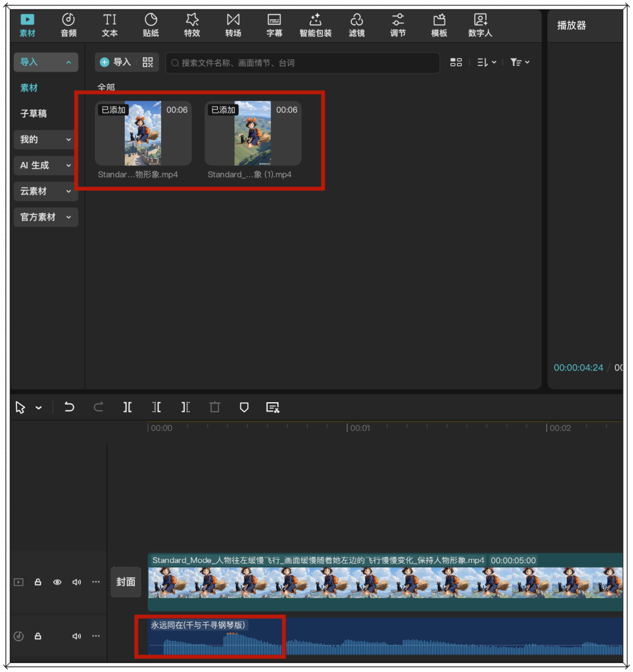Jump to 00:02 on the timeline ruler

pyautogui.click(x=560, y=427)
